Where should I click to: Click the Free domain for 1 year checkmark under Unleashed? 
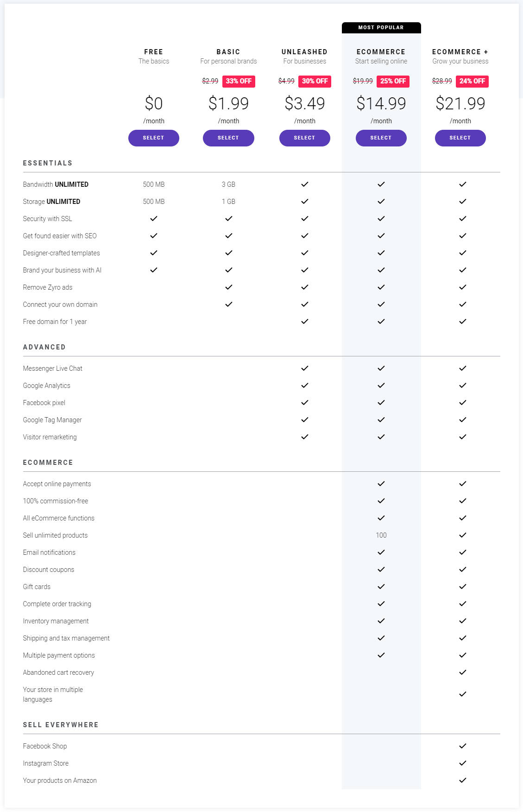pos(304,321)
